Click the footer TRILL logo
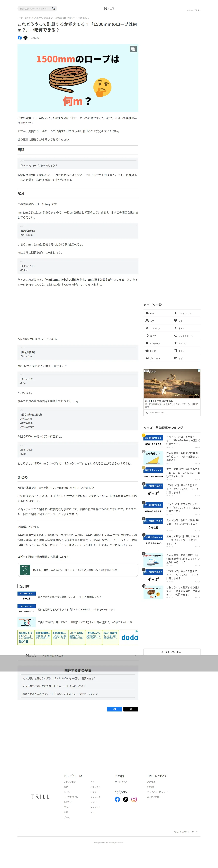 pos(40,797)
